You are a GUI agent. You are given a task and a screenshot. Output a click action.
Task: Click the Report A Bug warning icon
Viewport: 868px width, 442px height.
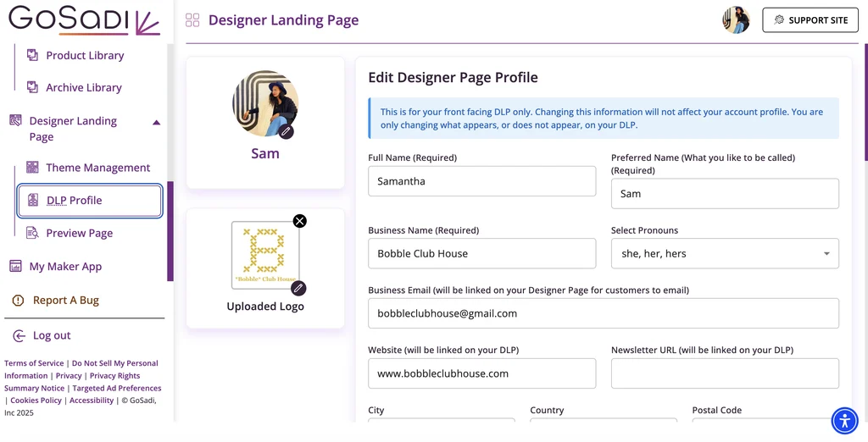pyautogui.click(x=17, y=301)
